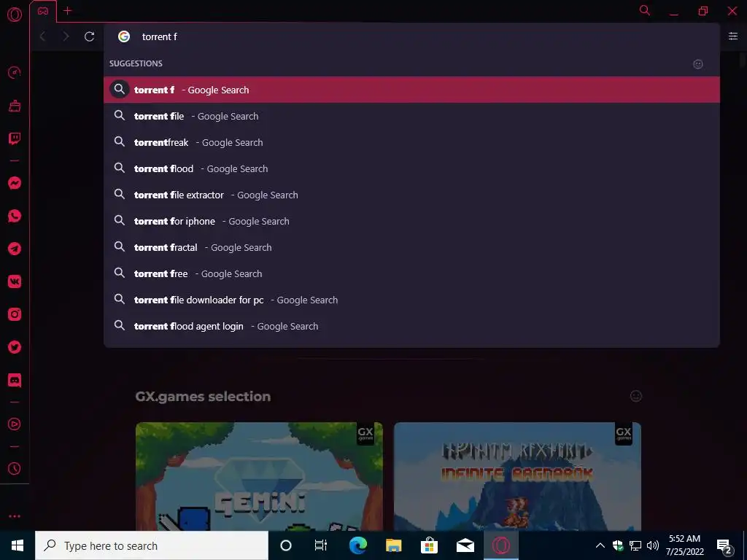Open VK in sidebar
This screenshot has width=747, height=560.
point(15,282)
